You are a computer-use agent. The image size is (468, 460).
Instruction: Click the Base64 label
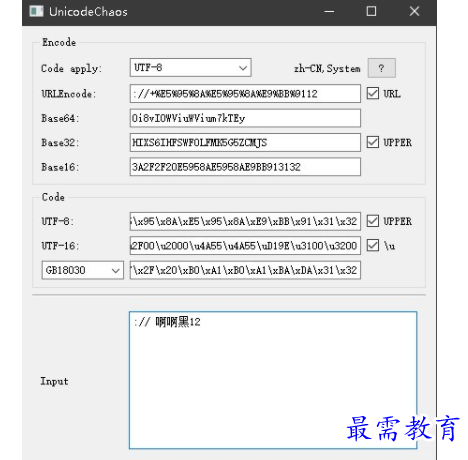coord(60,118)
